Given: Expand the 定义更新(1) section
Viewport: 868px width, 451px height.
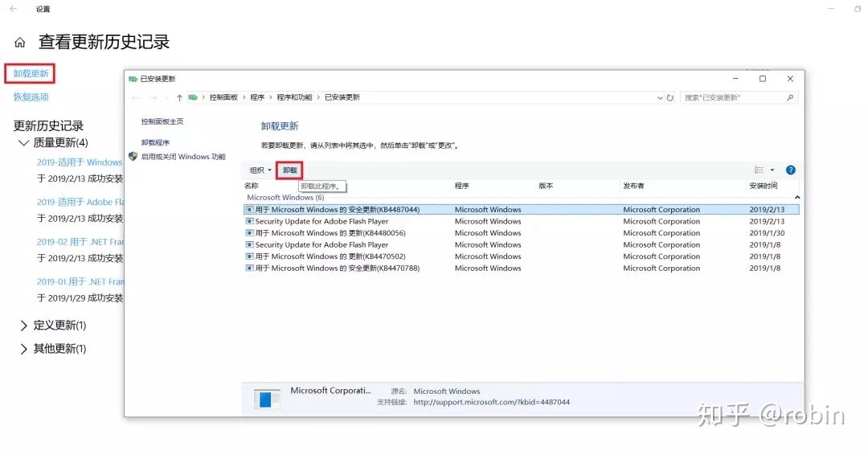Looking at the screenshot, I should [23, 326].
